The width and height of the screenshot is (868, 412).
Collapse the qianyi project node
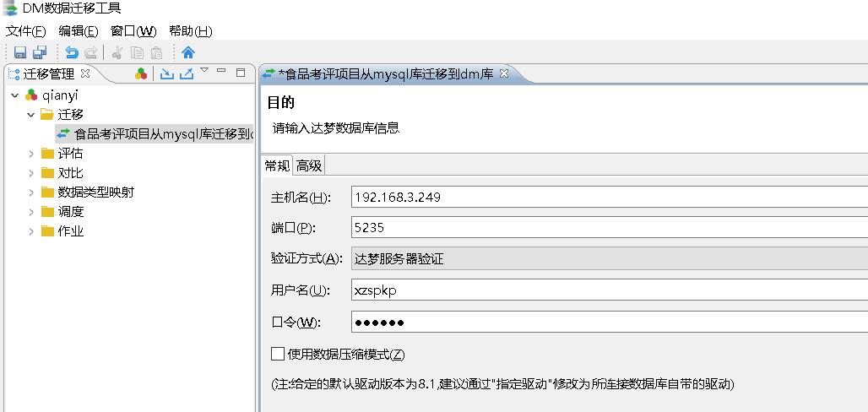tap(15, 95)
